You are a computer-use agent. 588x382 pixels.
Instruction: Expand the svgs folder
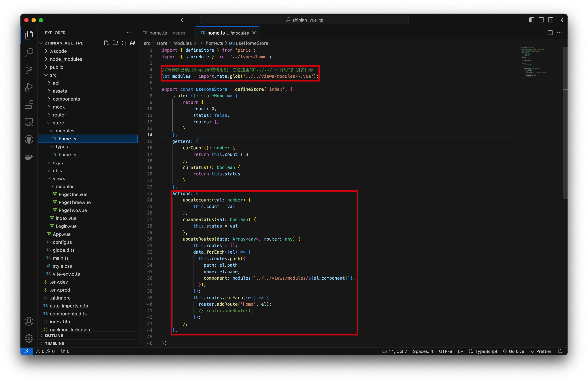click(87, 163)
